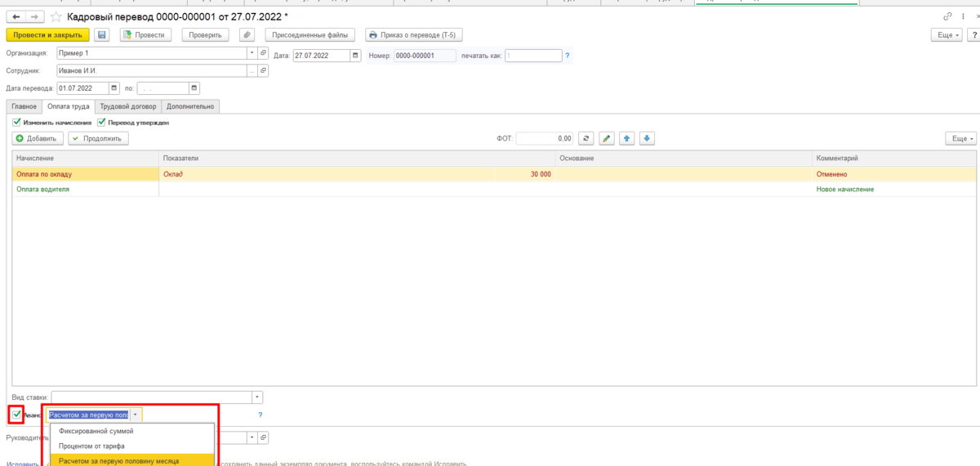
Task: Move the accrual row up
Action: (626, 138)
